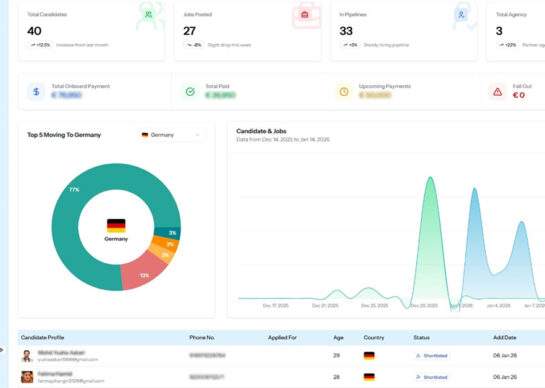545x388 pixels.
Task: Click the first candidate's avatar photo
Action: point(27,356)
